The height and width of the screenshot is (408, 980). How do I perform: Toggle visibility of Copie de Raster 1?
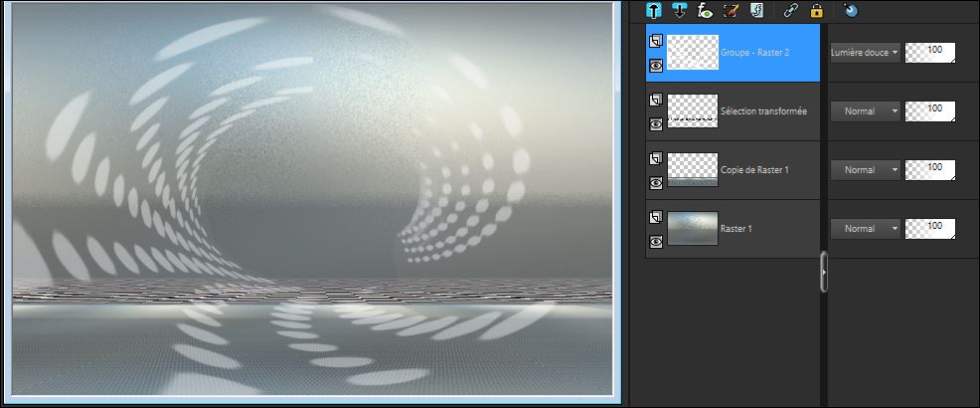coord(656,183)
